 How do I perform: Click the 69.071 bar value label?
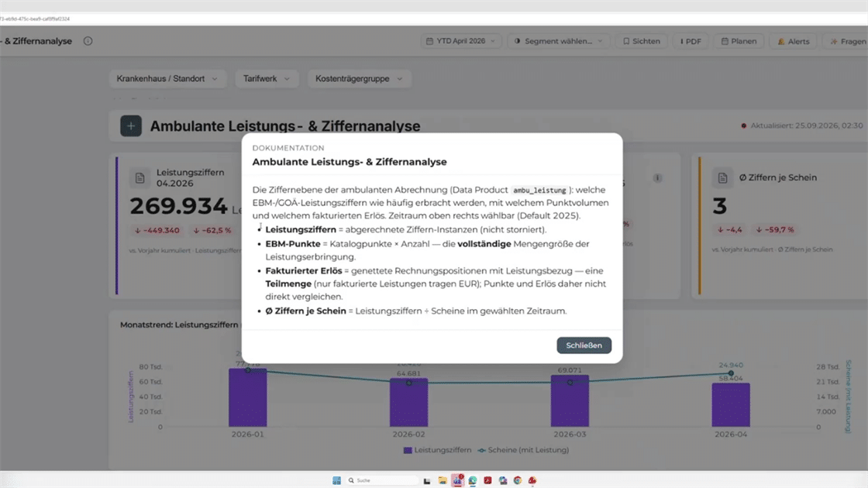pyautogui.click(x=570, y=370)
